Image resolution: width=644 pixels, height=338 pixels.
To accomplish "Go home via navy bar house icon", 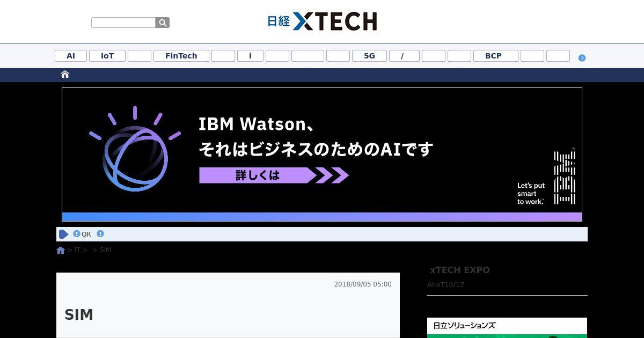I will click(x=65, y=75).
